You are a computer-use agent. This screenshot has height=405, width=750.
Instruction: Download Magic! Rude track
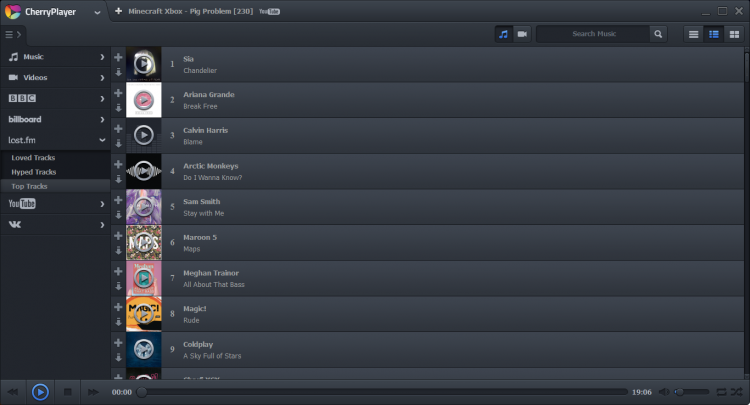coord(118,322)
